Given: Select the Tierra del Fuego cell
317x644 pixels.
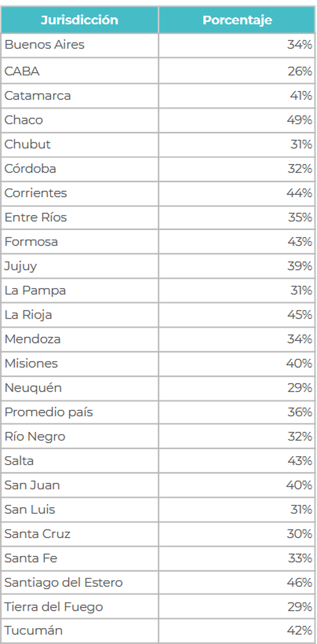Looking at the screenshot, I should coord(54,607).
